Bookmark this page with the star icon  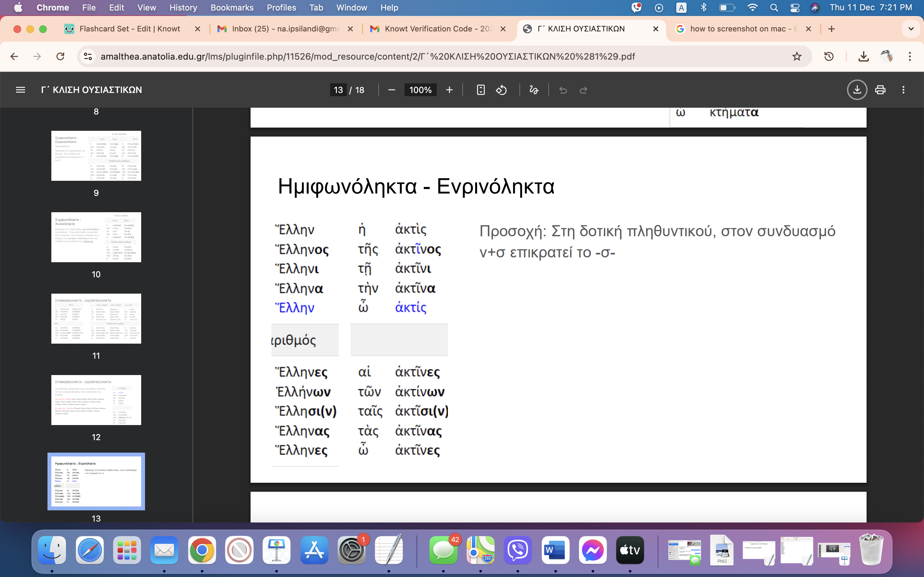[x=797, y=56]
